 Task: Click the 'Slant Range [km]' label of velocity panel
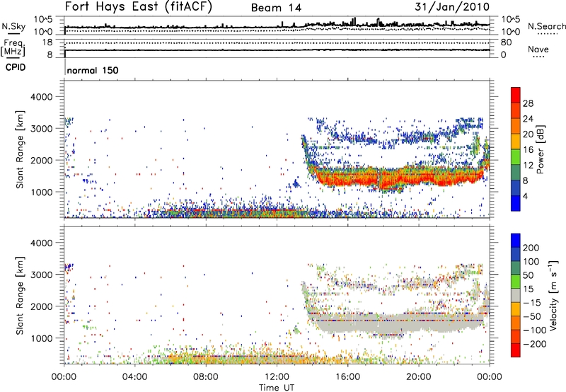pos(20,296)
